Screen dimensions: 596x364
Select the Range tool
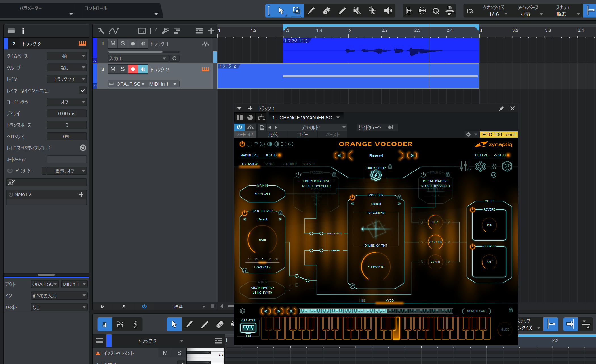[x=296, y=11]
